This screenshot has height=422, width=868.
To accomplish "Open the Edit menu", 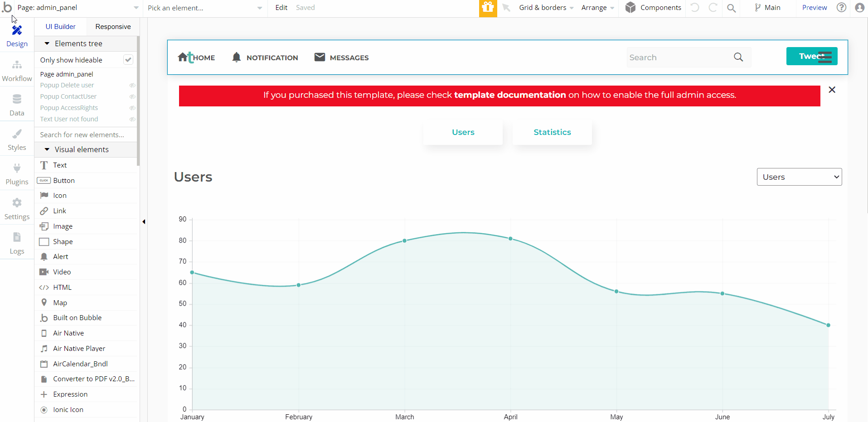I will 281,8.
